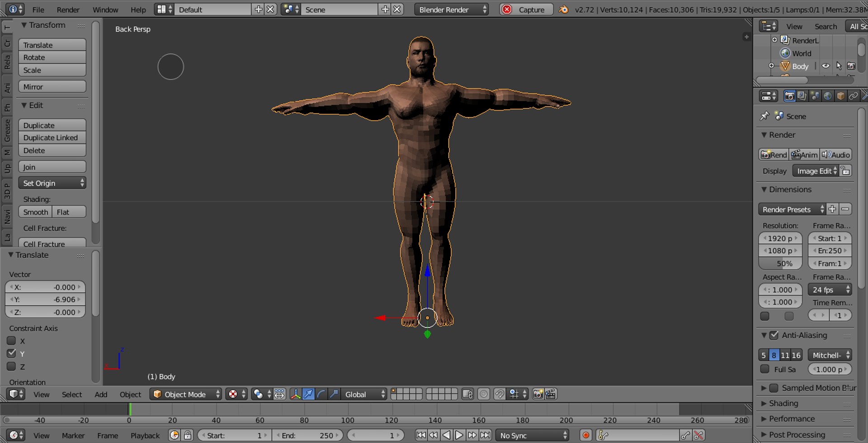Open the Playback menu in timeline

pyautogui.click(x=145, y=435)
